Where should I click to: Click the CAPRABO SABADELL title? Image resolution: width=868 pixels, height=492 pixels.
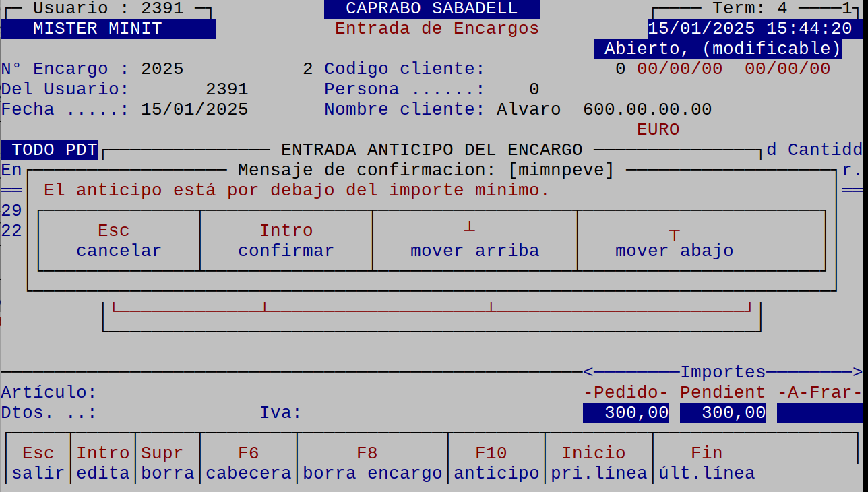click(x=431, y=9)
